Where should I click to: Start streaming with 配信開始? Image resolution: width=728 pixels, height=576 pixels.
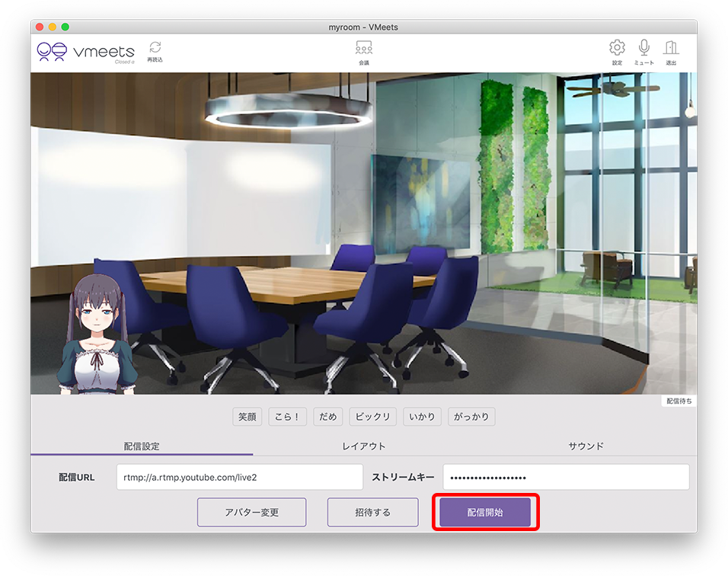pos(485,512)
